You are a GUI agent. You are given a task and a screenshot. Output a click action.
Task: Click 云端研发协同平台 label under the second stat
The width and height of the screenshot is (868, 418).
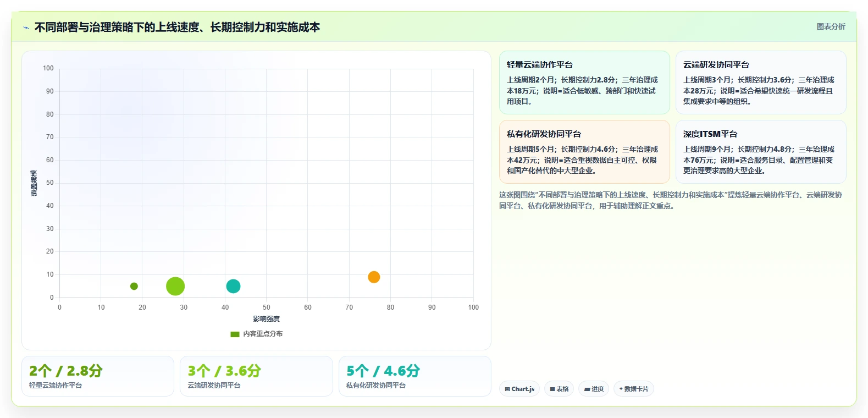[214, 386]
